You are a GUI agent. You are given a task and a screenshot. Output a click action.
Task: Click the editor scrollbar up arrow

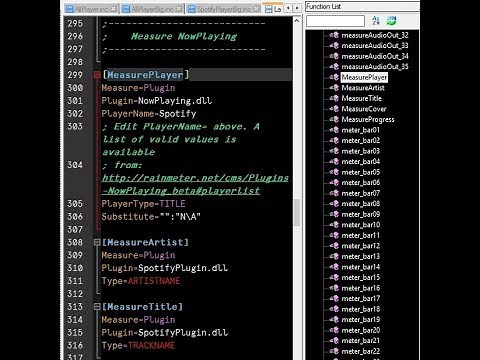coord(297,21)
